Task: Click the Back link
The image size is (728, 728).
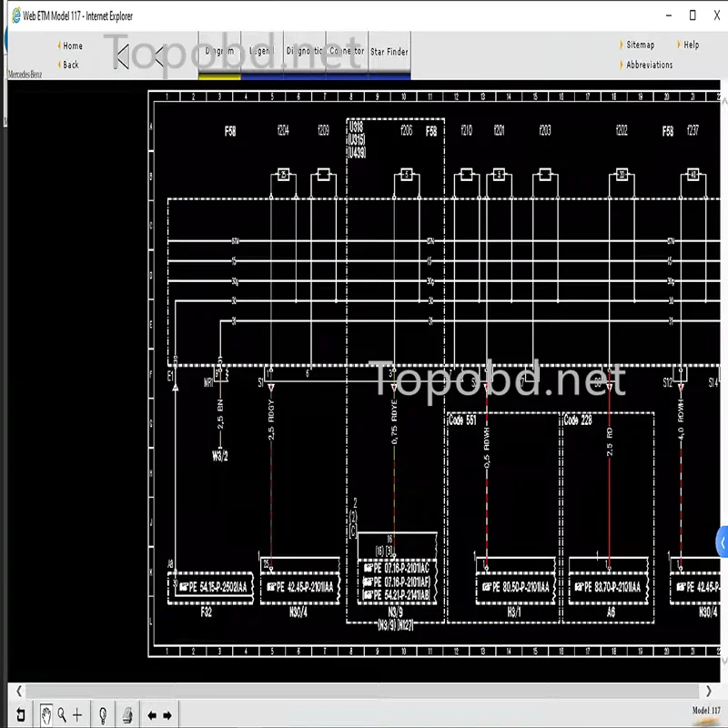Action: pos(71,65)
